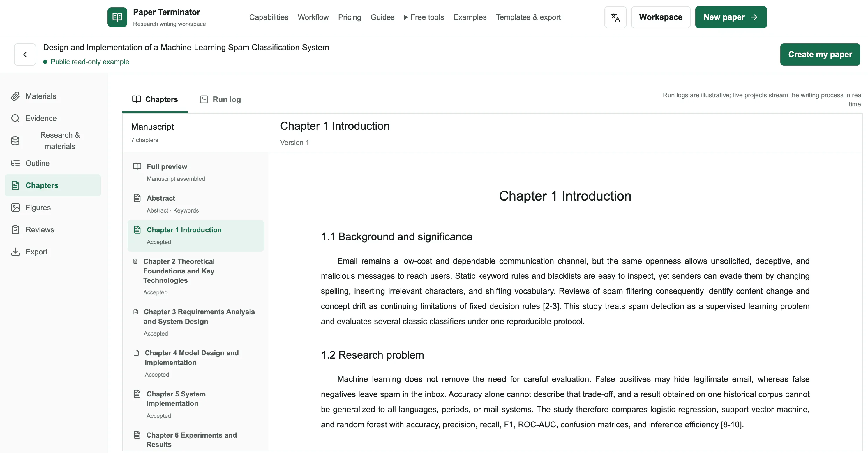Click the document icon beside Chapter 2
The width and height of the screenshot is (868, 453).
click(135, 261)
